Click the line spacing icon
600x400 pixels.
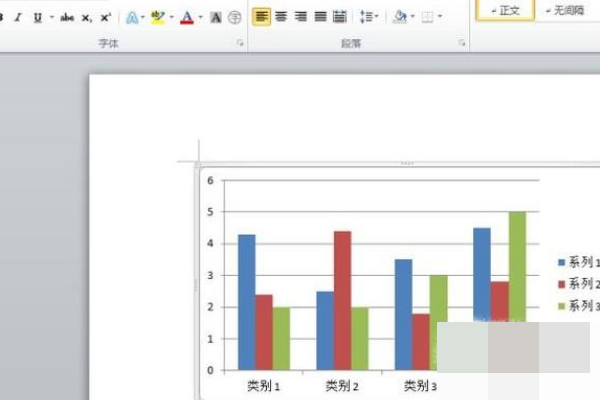pyautogui.click(x=366, y=17)
